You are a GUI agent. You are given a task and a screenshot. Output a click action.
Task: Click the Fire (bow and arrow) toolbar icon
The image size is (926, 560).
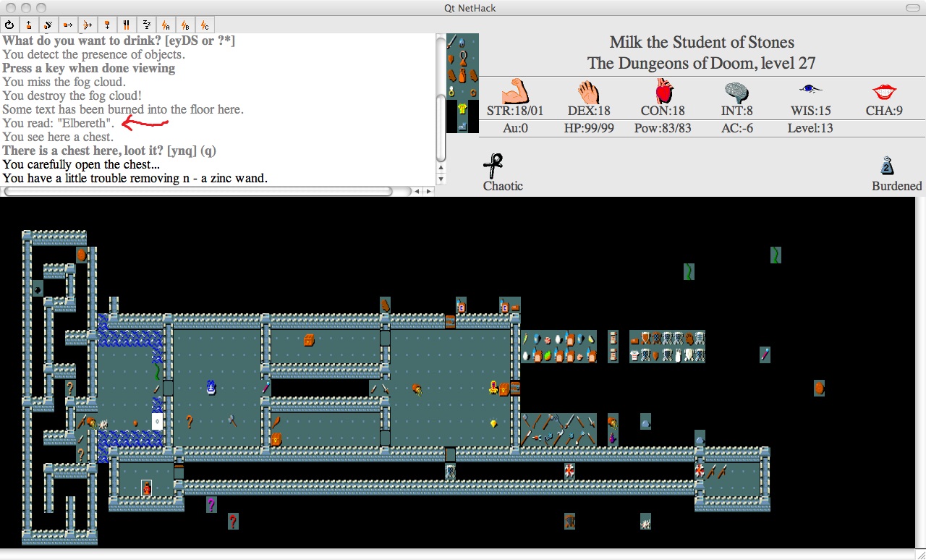point(88,25)
